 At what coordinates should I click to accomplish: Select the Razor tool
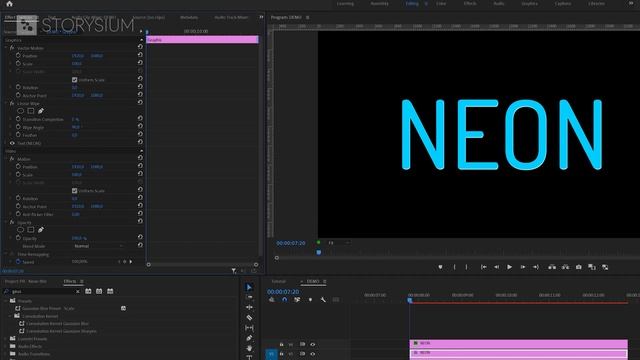[x=249, y=318]
